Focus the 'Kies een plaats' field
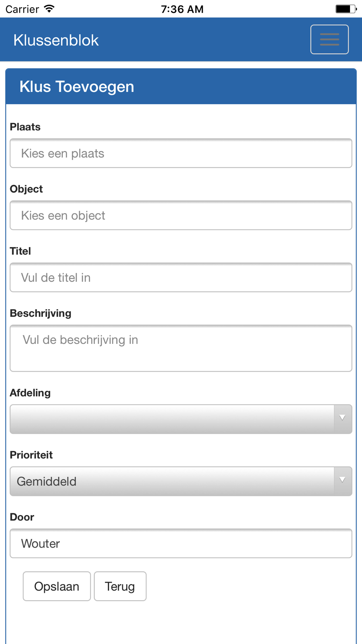The height and width of the screenshot is (644, 362). [x=181, y=153]
